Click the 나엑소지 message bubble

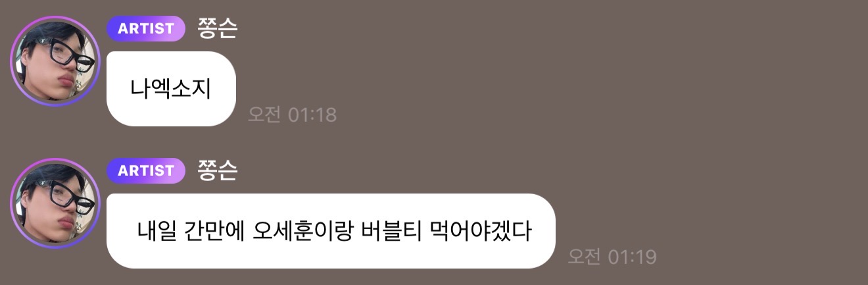(171, 89)
